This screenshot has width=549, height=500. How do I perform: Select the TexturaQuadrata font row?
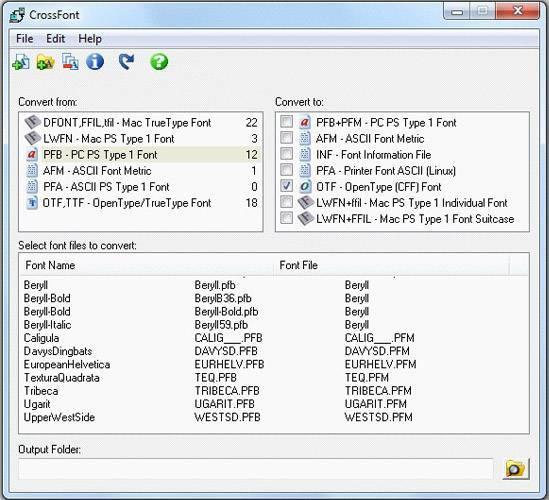click(274, 378)
